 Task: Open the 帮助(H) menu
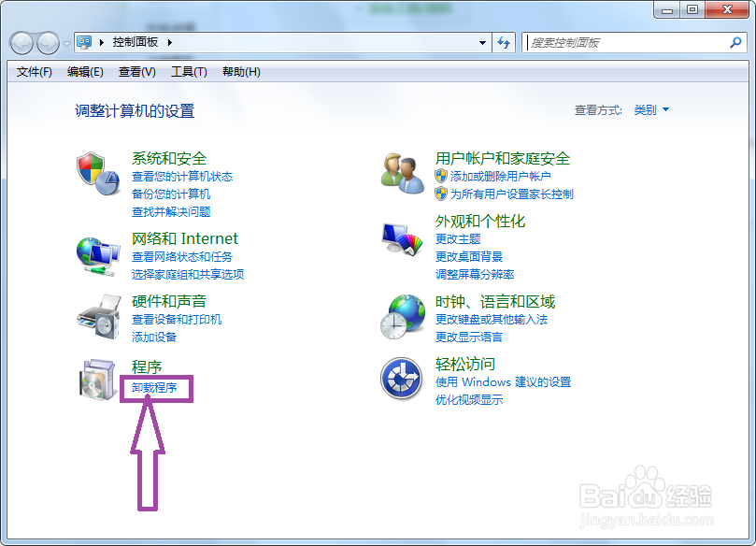241,72
